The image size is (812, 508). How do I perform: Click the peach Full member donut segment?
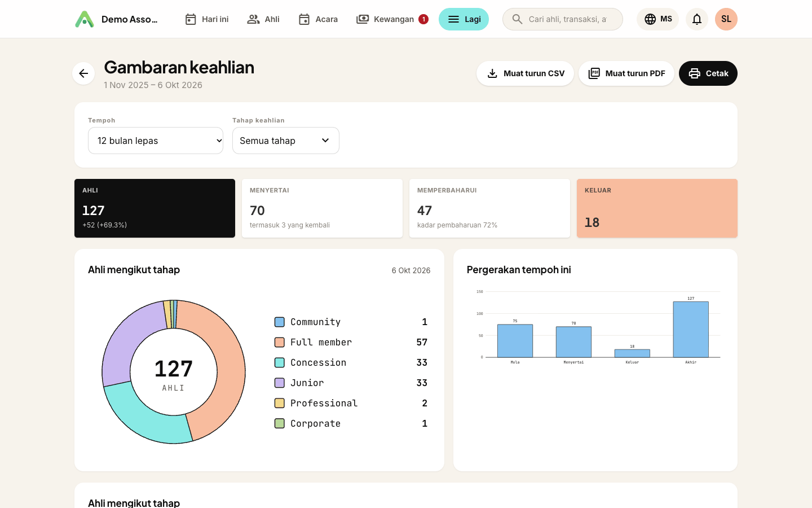(x=230, y=367)
